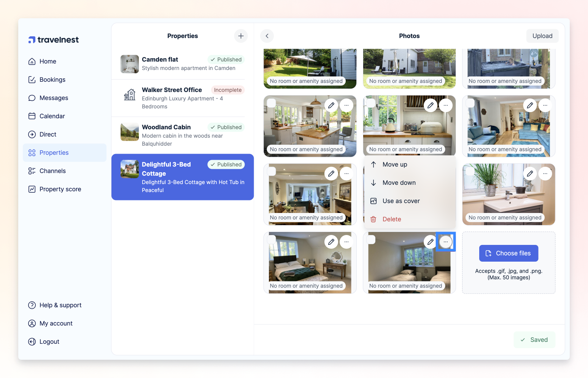588x378 pixels.
Task: Open more options on green bed bedroom photo
Action: [346, 242]
